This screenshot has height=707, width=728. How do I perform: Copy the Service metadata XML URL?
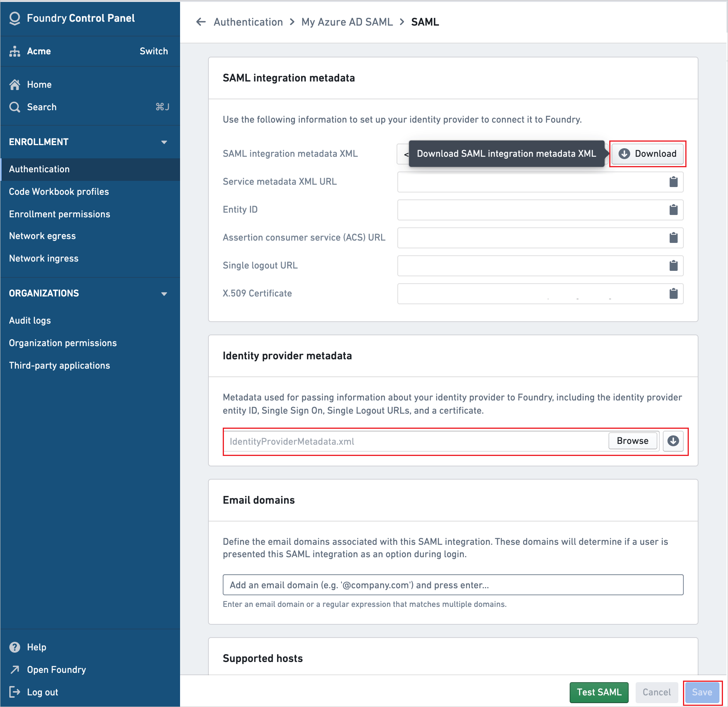point(674,182)
